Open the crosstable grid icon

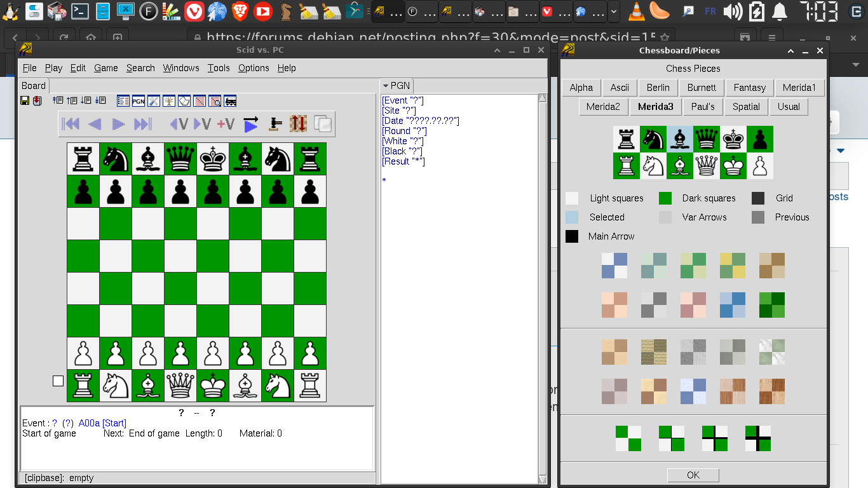tap(200, 100)
